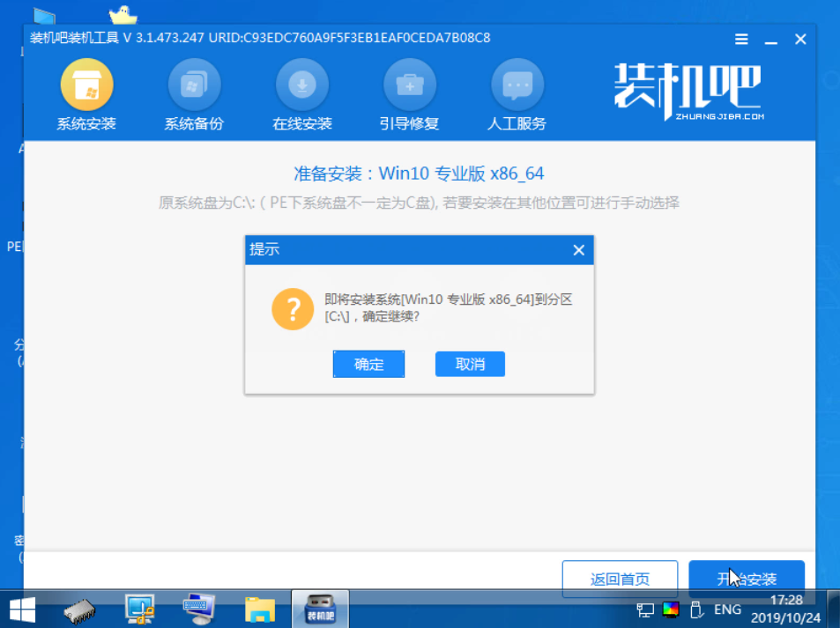
Task: Open the 装机吧 USB icon from taskbar
Action: click(x=319, y=608)
